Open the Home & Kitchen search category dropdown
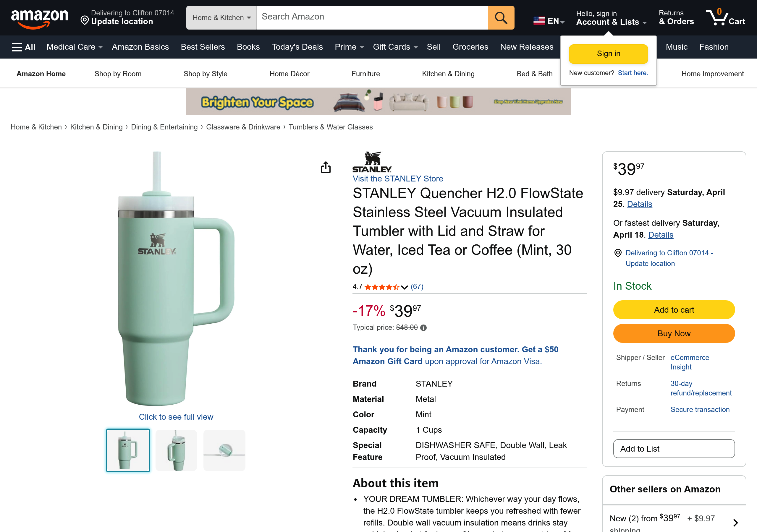757x532 pixels. [221, 17]
